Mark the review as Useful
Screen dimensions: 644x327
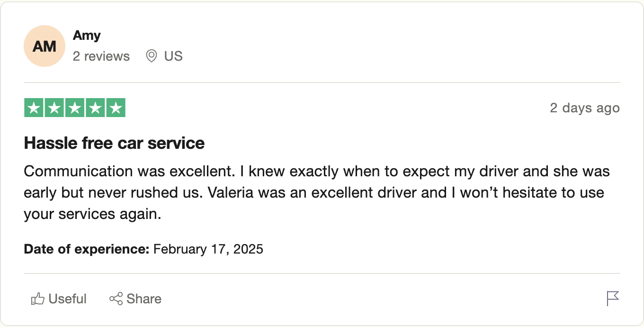(59, 299)
